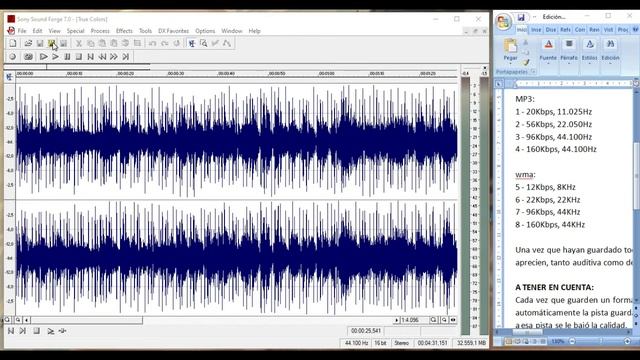
Task: Click the edit tool selector beside the time ruler
Action: (x=9, y=77)
